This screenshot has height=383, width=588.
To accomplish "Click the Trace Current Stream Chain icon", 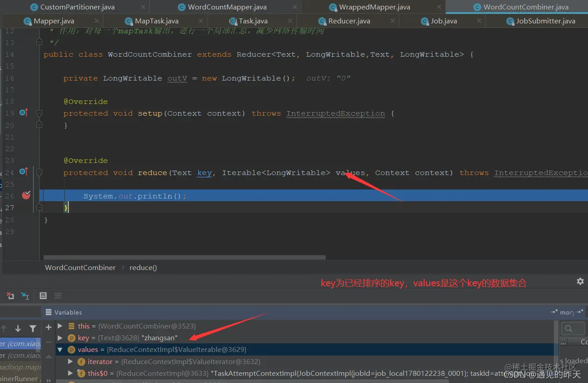I will coord(58,296).
